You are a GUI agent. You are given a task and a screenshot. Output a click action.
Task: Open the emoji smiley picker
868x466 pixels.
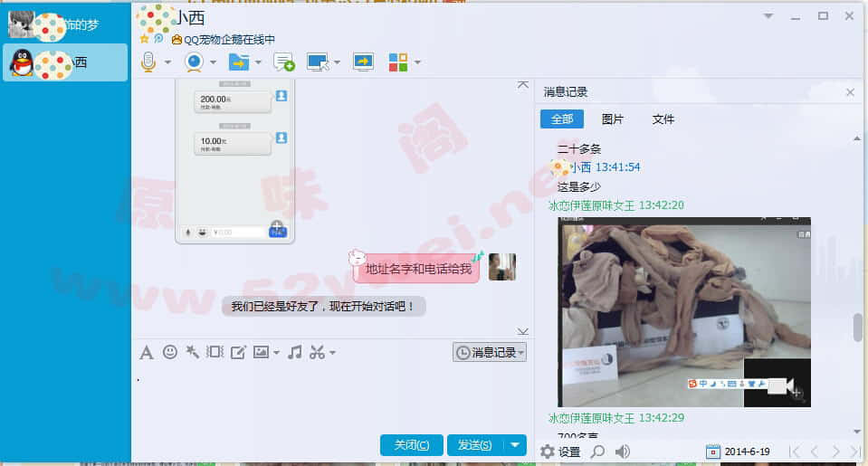[x=169, y=352]
